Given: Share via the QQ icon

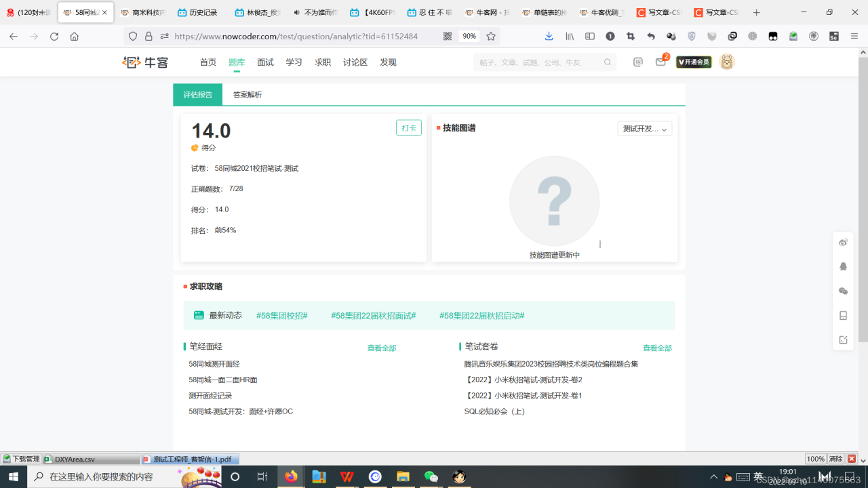Looking at the screenshot, I should pos(843,266).
